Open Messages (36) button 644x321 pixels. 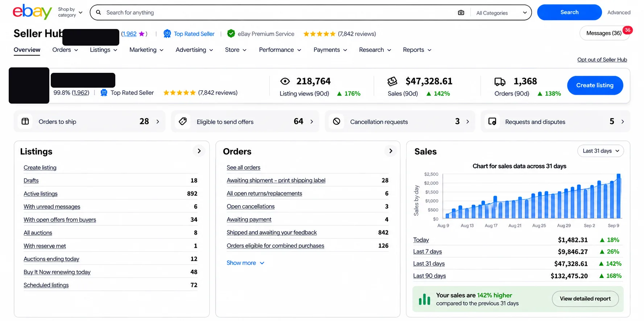pyautogui.click(x=604, y=33)
